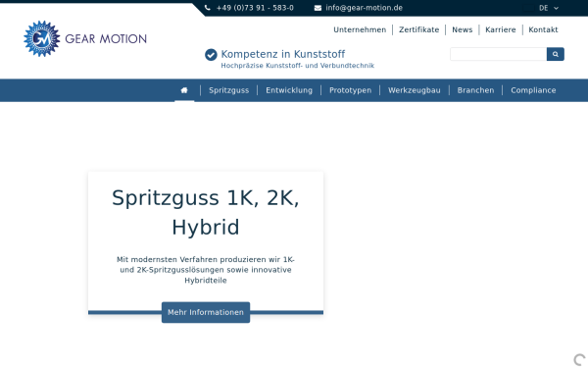Open the Prototypen menu item

(x=350, y=90)
